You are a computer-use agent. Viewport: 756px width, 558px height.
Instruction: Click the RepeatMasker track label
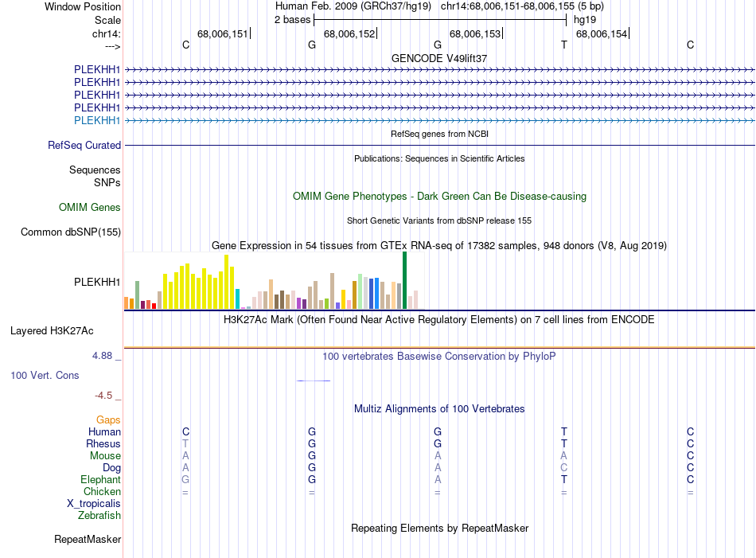tap(88, 539)
